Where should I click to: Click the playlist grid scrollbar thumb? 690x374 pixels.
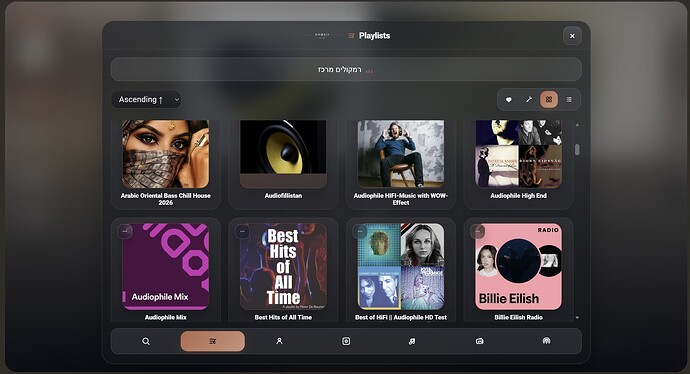point(577,150)
